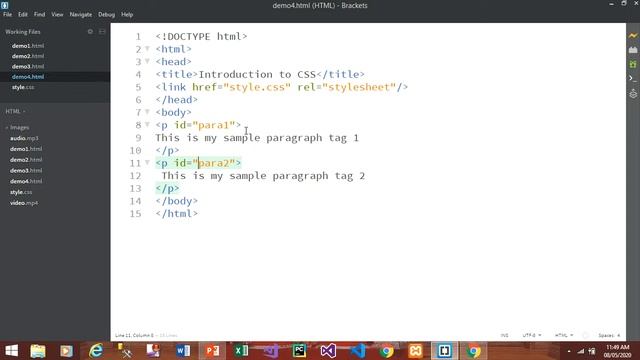Open the last Chrome icon on taskbar
The image size is (640, 360).
point(474,351)
